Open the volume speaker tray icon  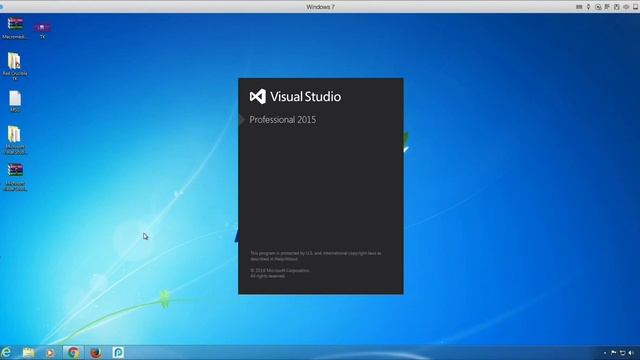631,353
